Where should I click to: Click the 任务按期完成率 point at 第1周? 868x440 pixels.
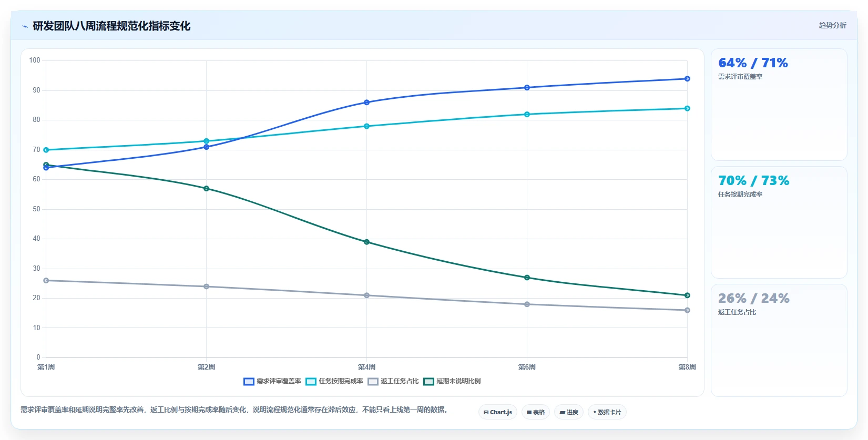click(46, 150)
